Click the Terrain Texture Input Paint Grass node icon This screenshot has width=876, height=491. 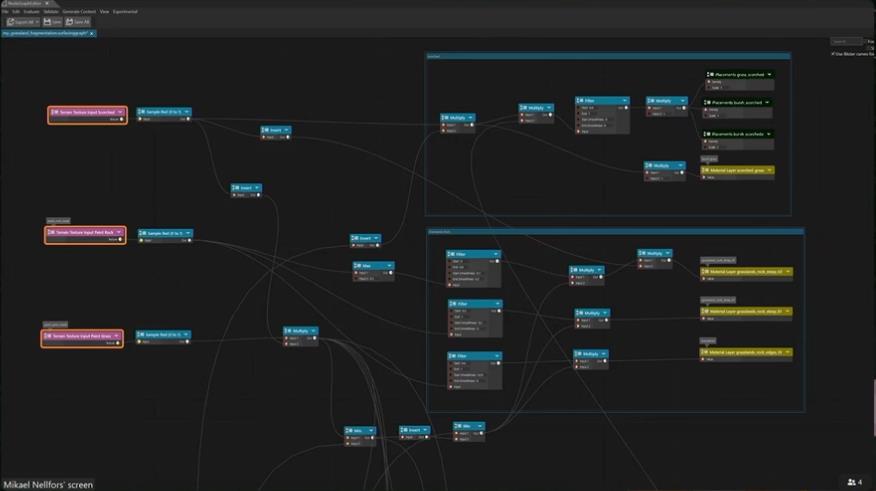tap(48, 336)
